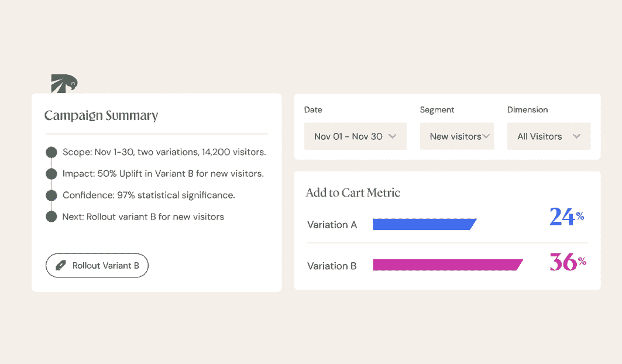Viewport: 622px width, 364px height.
Task: Click the magenta Variation B bar
Action: [448, 265]
